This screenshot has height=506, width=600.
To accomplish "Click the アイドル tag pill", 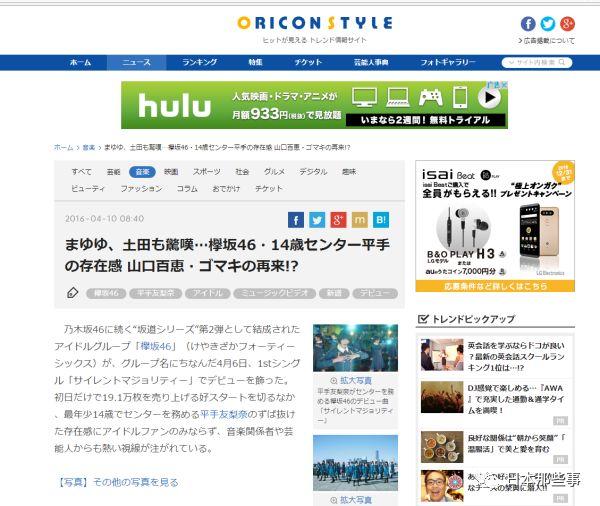I will coord(207,293).
